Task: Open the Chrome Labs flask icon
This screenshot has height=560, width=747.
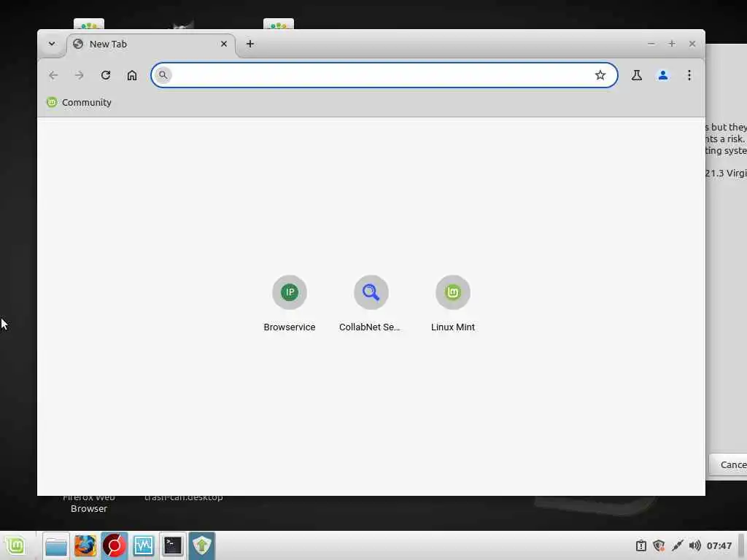Action: click(x=636, y=75)
